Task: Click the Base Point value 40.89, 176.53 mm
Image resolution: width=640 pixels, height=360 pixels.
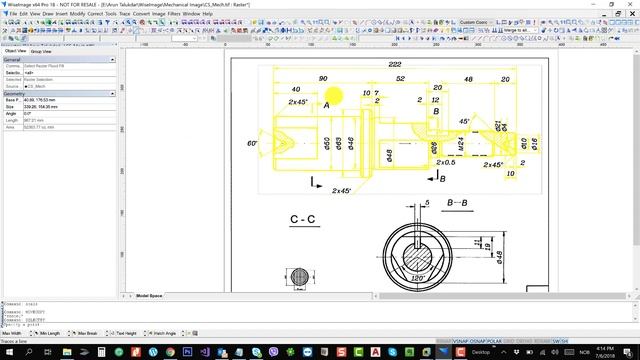Action: coord(69,100)
